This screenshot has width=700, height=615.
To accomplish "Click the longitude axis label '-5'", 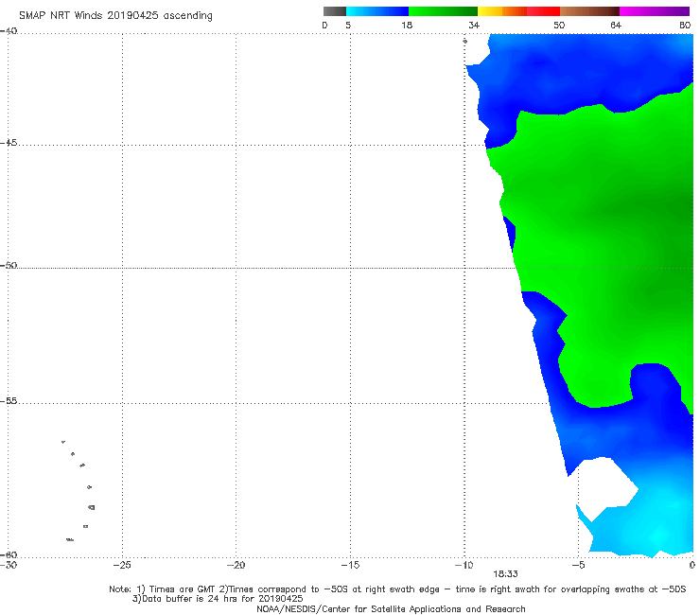I will pyautogui.click(x=579, y=565).
